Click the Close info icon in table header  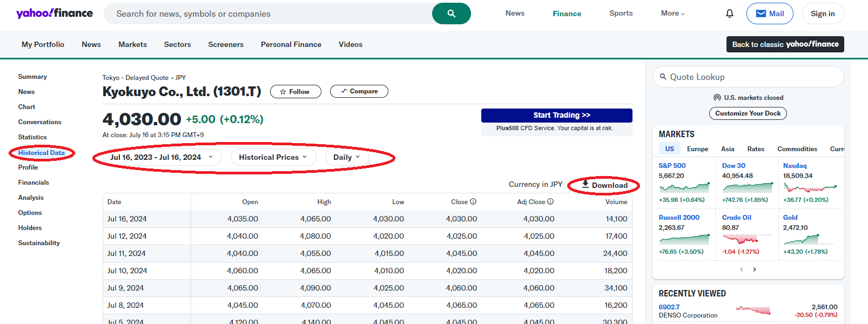click(x=473, y=201)
